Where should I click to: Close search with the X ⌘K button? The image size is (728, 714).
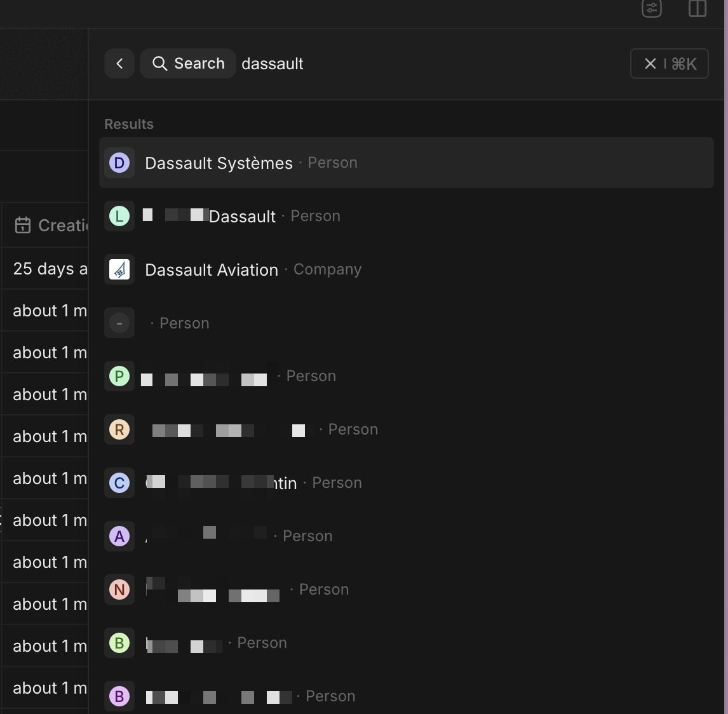(x=669, y=64)
